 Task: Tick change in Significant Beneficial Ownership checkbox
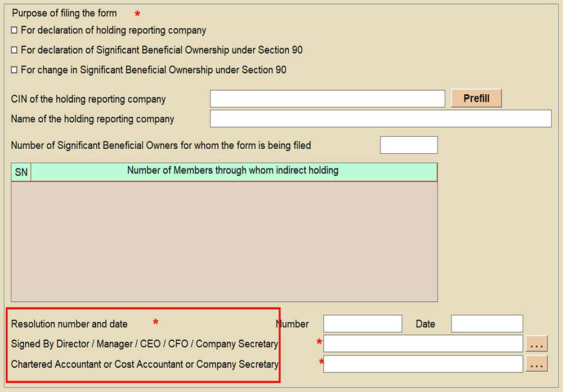click(x=15, y=70)
